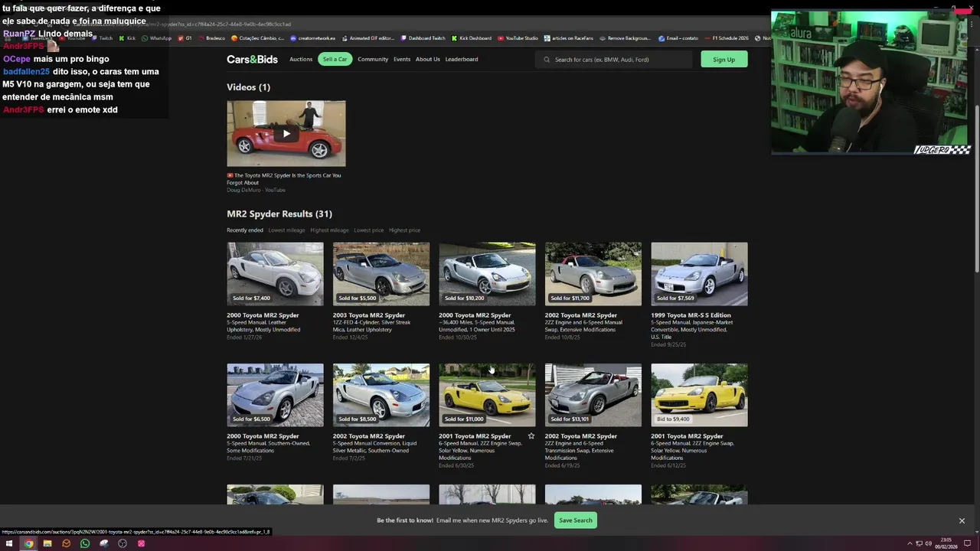This screenshot has height=551, width=980.
Task: Open File Explorer from the taskbar
Action: tap(47, 543)
